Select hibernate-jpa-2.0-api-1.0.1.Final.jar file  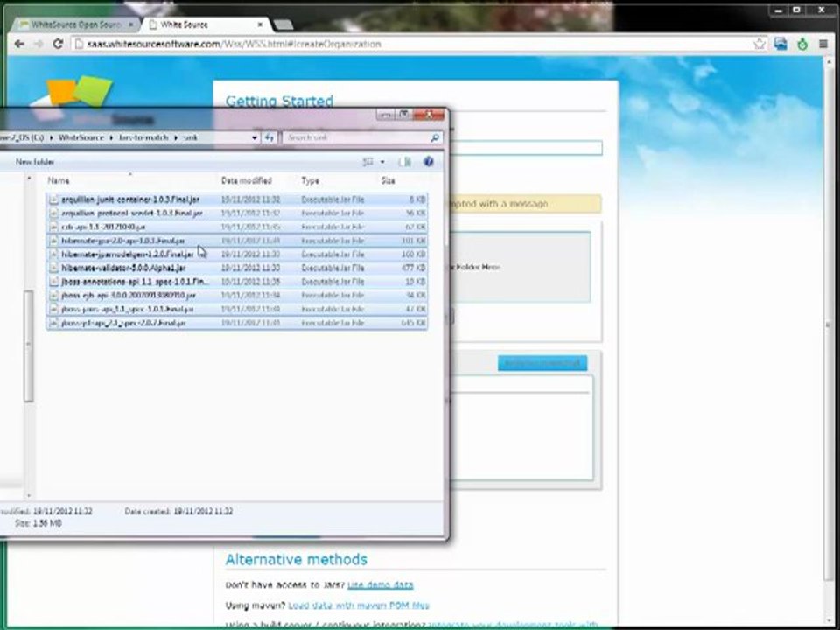click(237, 241)
